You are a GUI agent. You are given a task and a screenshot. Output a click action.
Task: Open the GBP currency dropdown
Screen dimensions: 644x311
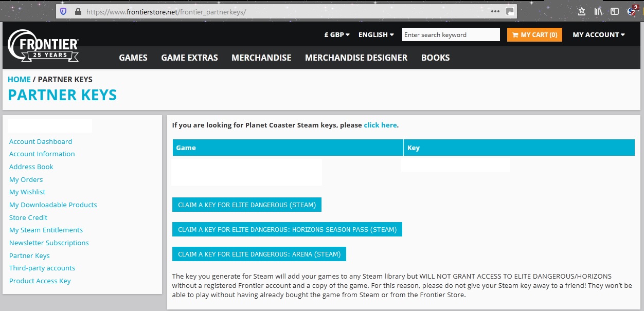337,35
